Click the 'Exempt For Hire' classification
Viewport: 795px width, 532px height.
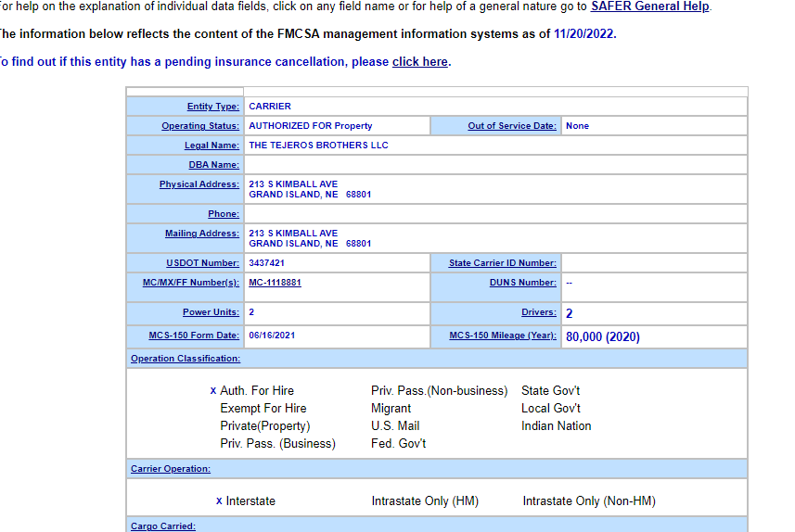(x=263, y=409)
